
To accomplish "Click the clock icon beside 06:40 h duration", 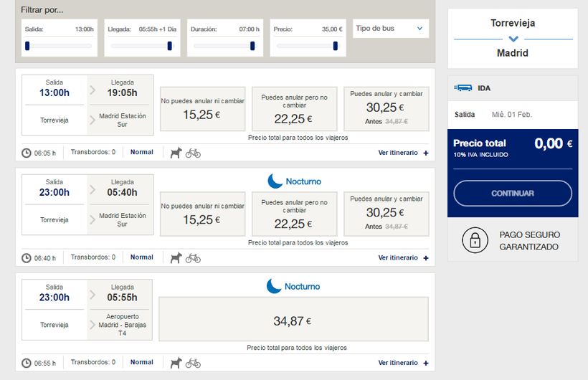I will 27,257.
